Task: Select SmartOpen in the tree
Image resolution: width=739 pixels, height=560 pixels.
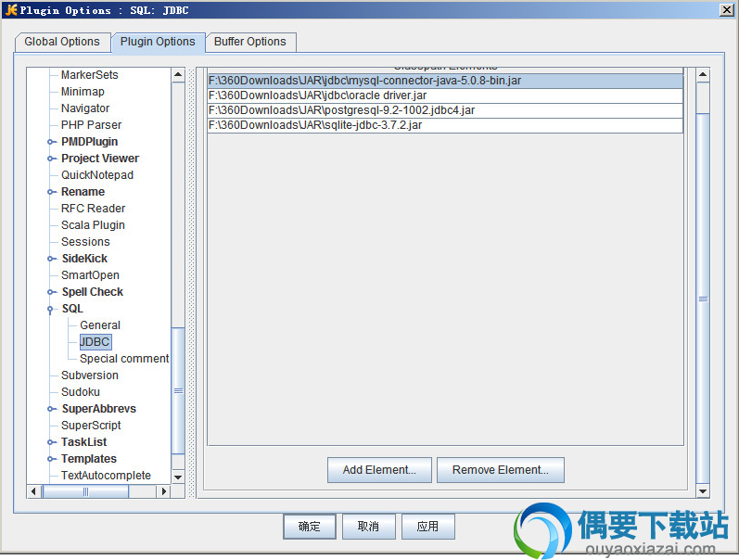Action: (90, 275)
